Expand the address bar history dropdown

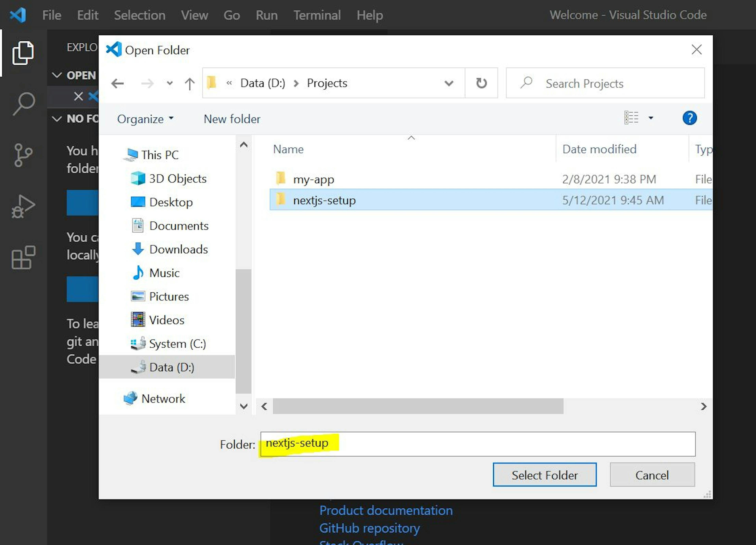[448, 83]
